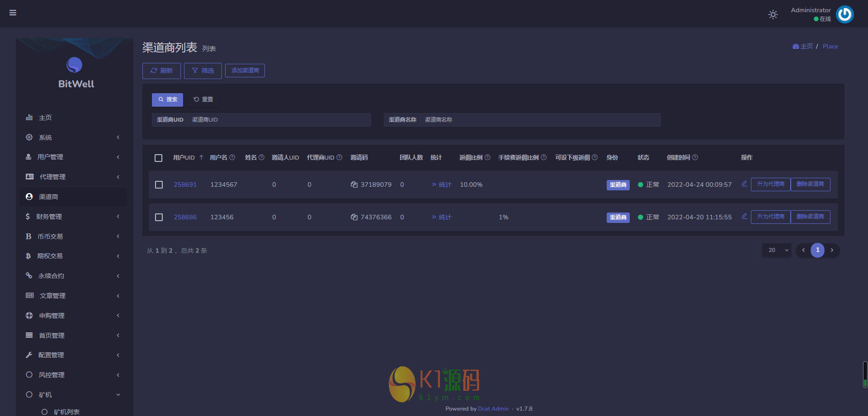
Task: Toggle the 筛选 filter button
Action: click(x=203, y=71)
